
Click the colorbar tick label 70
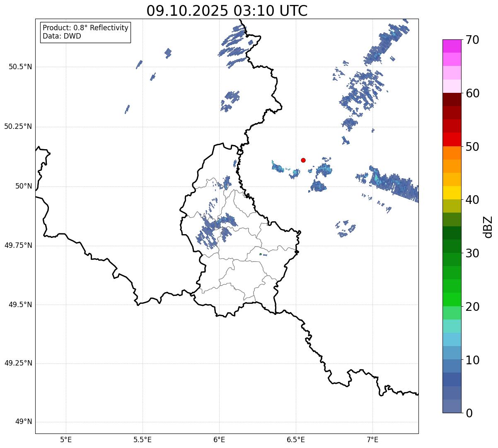(472, 40)
